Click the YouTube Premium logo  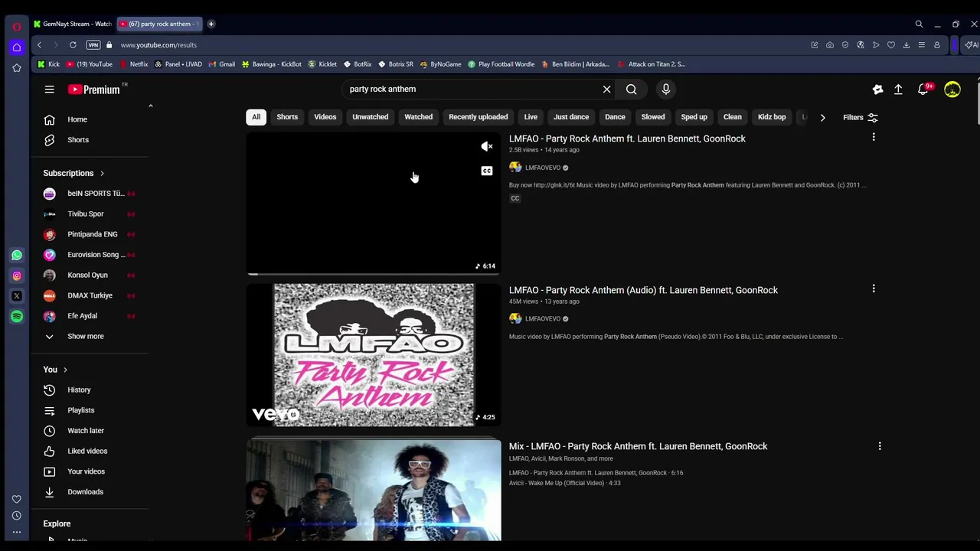point(94,90)
